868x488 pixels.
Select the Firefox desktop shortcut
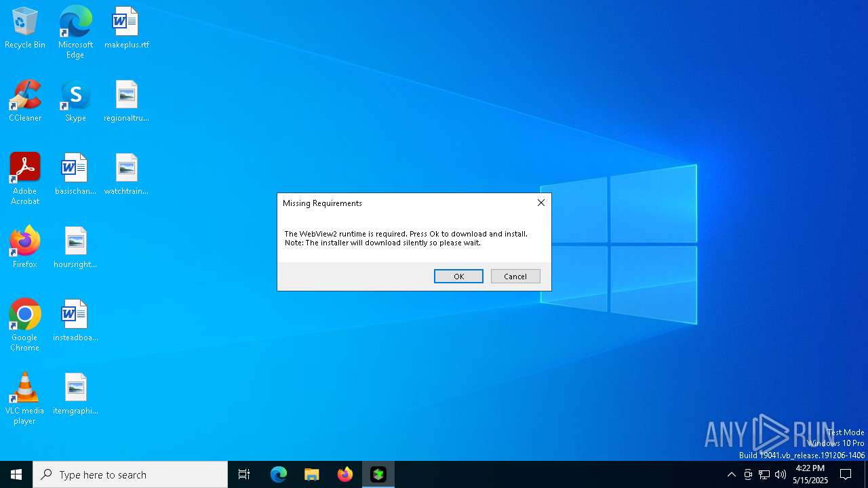[x=25, y=248]
